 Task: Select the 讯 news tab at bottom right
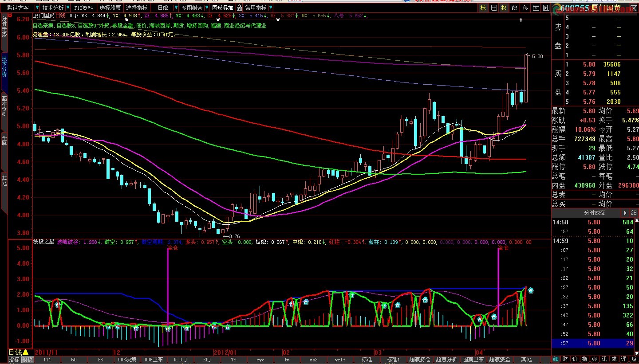604,359
